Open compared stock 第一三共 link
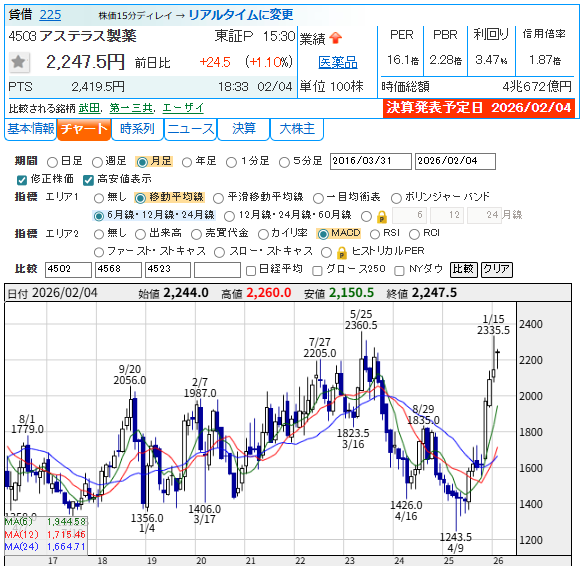Image resolution: width=586 pixels, height=566 pixels. (131, 108)
